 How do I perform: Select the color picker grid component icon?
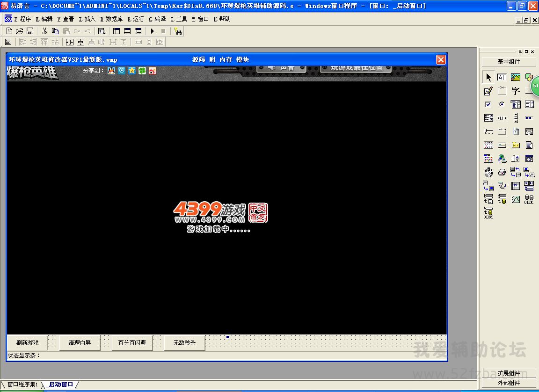(488, 159)
